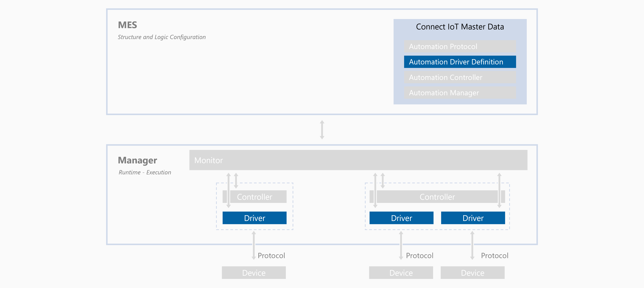Click the Manager heading
Screen dimensions: 644x288
pos(137,160)
